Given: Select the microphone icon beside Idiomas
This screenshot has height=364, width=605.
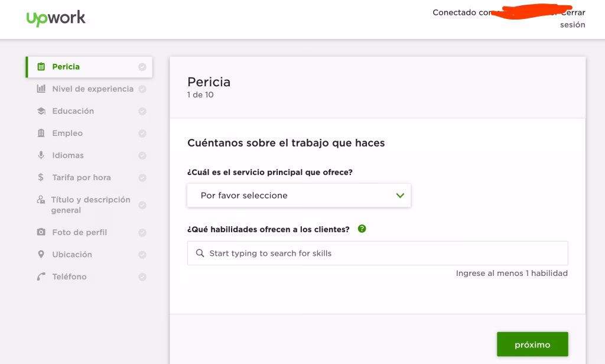Looking at the screenshot, I should tap(40, 155).
